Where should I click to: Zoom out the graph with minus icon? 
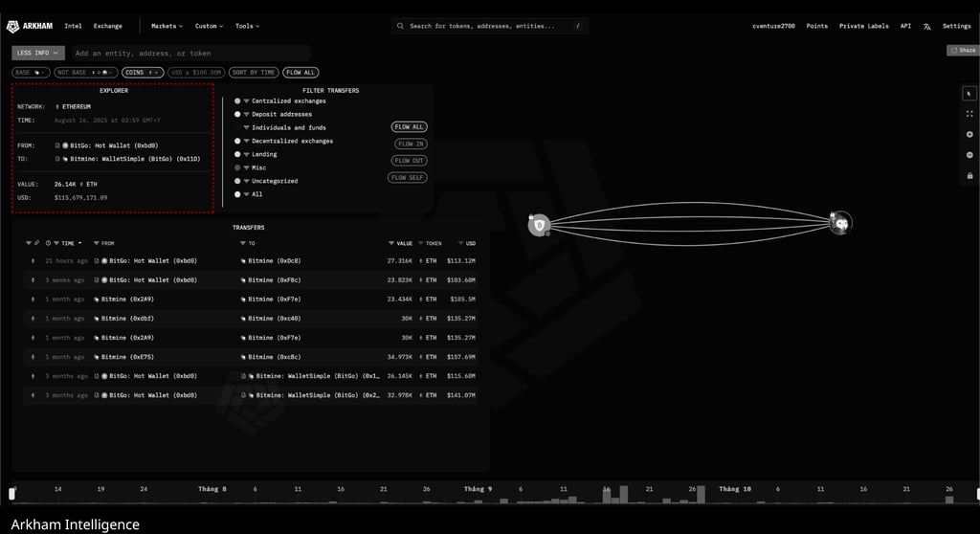point(969,155)
